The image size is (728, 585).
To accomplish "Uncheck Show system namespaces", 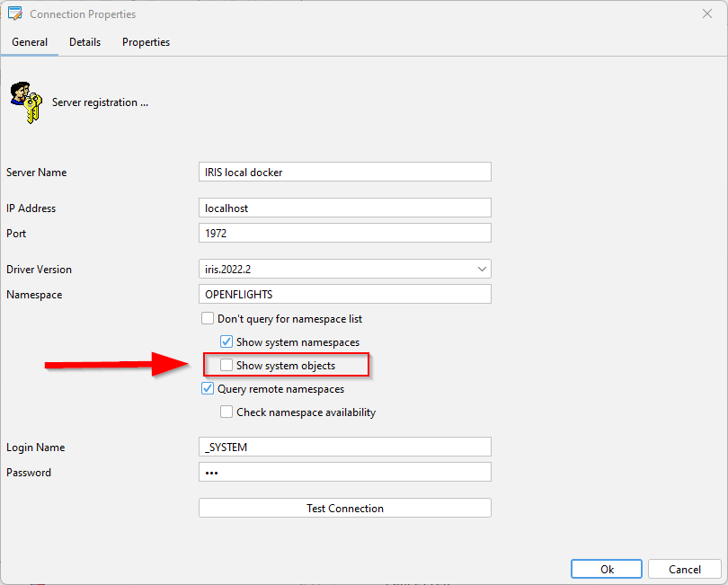I will pyautogui.click(x=227, y=342).
